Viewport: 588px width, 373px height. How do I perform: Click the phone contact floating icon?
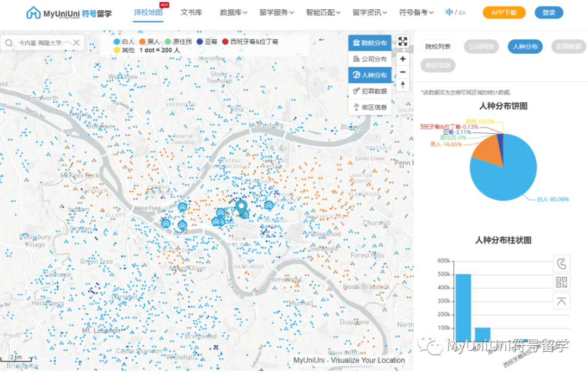click(561, 264)
